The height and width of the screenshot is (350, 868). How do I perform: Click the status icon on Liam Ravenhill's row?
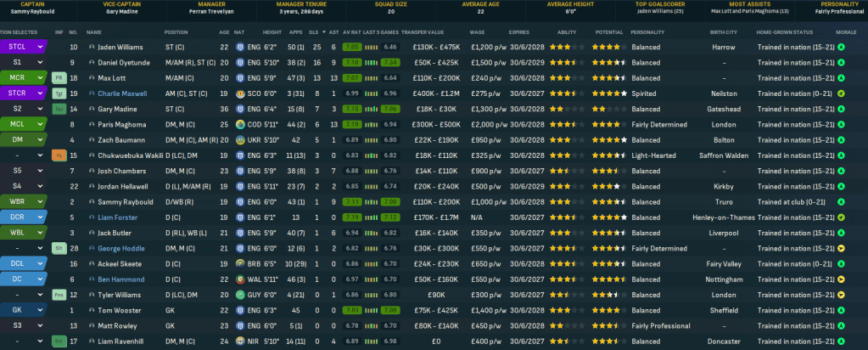click(59, 341)
